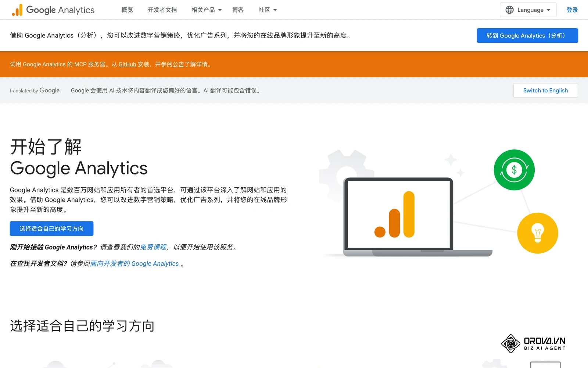Click the 开始了解 Google Analytics heading
Image resolution: width=588 pixels, height=368 pixels.
[x=79, y=158]
